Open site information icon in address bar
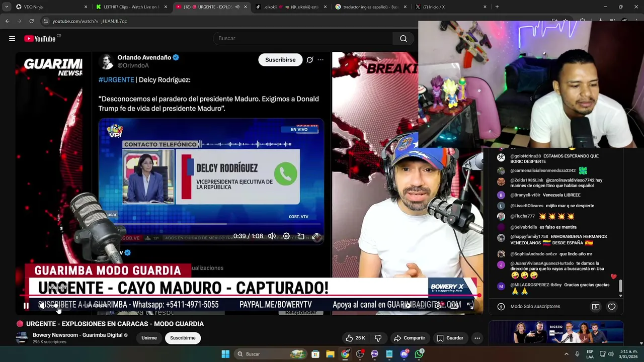 [x=46, y=21]
